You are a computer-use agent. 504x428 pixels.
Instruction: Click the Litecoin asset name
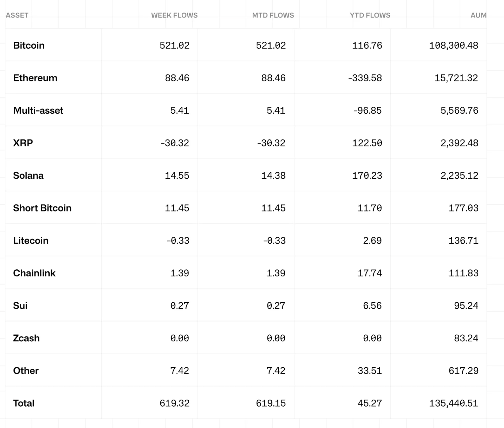click(x=31, y=240)
